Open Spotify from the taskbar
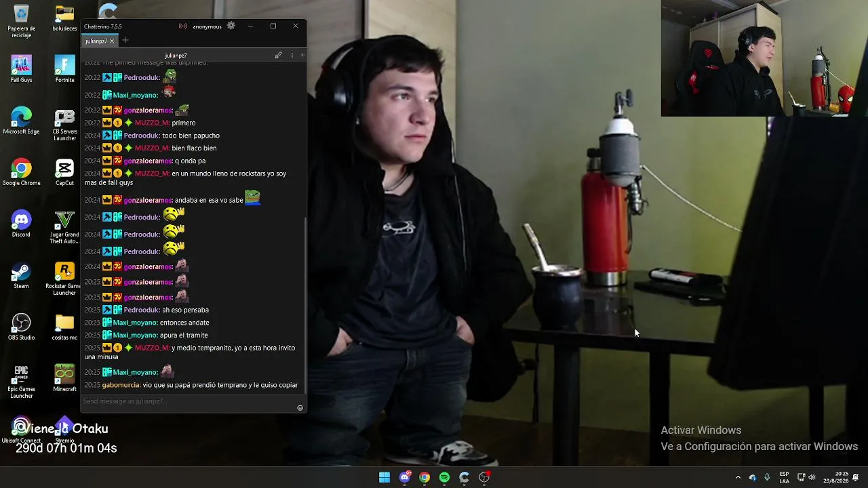 tap(444, 477)
